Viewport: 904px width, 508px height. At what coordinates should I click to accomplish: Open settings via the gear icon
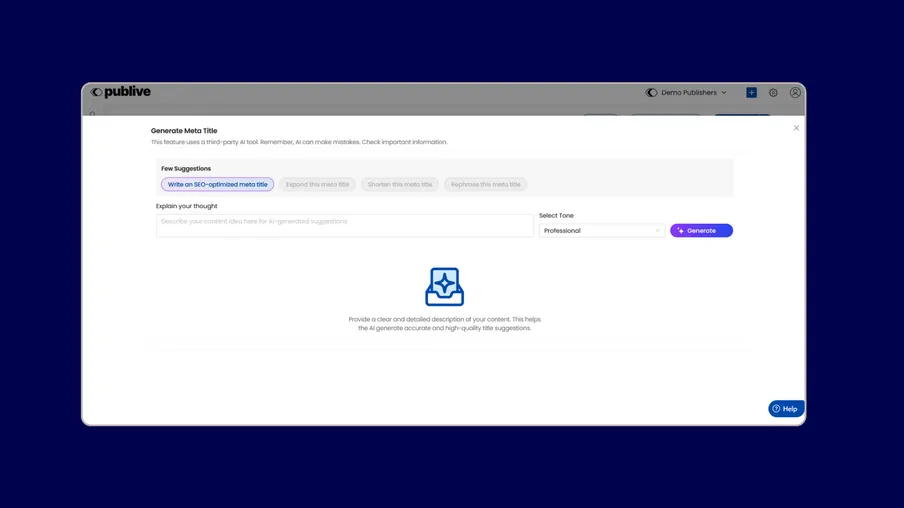click(x=773, y=93)
